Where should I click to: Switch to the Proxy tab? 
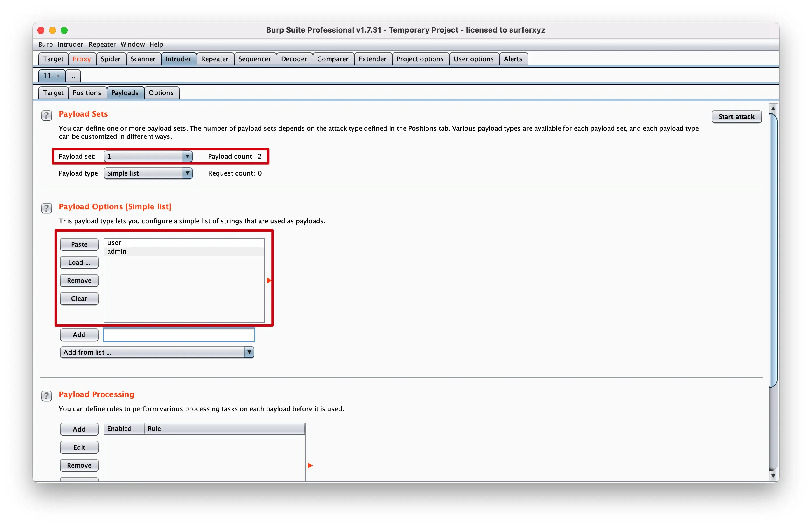click(82, 59)
